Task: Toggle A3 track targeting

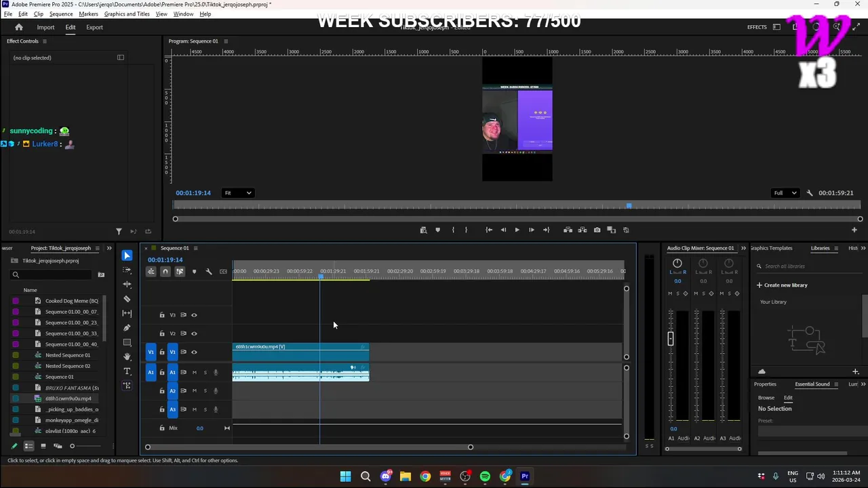Action: coord(173,409)
